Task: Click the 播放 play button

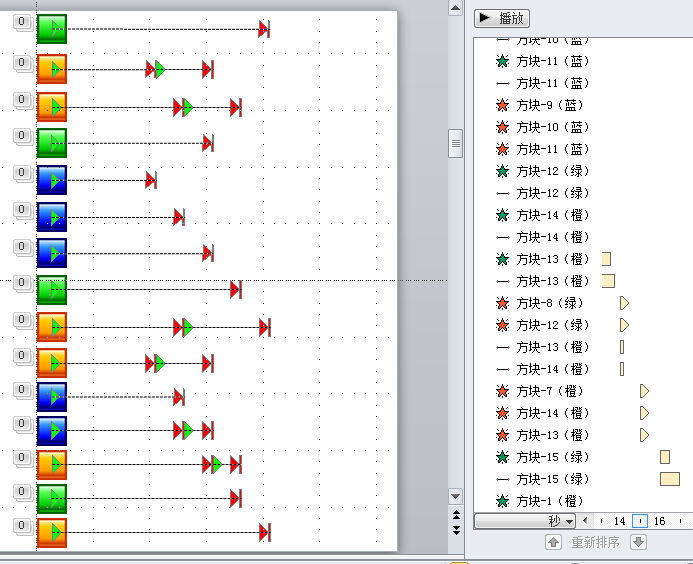Action: 502,18
